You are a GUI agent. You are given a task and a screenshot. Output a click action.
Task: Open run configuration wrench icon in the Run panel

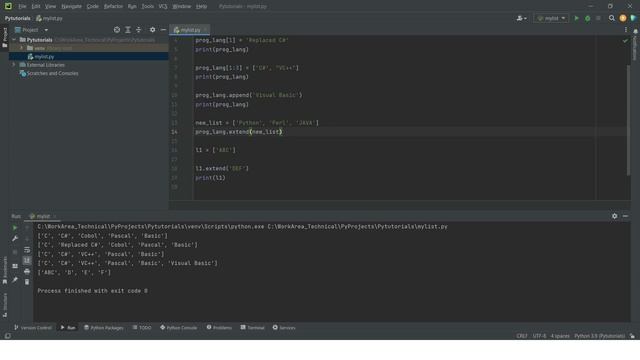pyautogui.click(x=15, y=238)
